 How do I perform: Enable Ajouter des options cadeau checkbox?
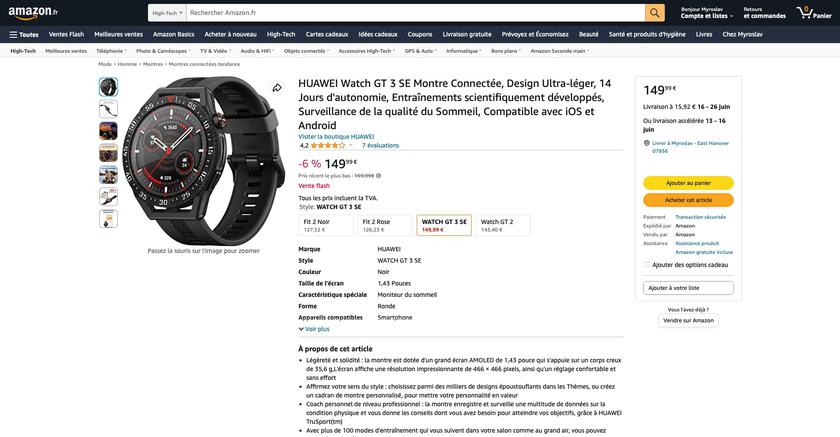[x=647, y=265]
